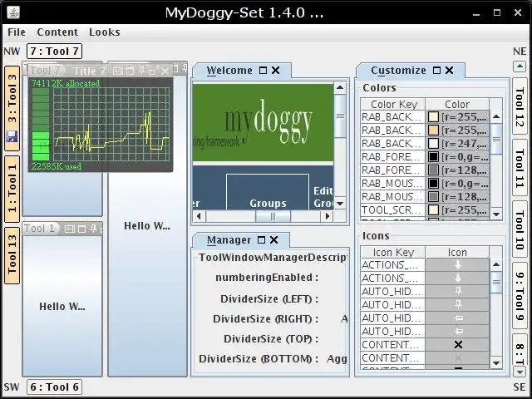Click the orange swatch in a RAB_BACK row
Image resolution: width=532 pixels, height=399 pixels.
coord(433,130)
